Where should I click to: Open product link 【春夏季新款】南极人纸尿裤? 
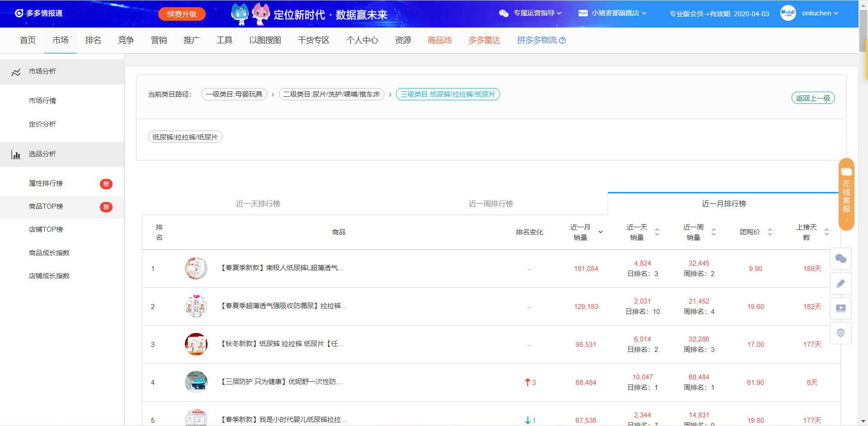point(282,268)
